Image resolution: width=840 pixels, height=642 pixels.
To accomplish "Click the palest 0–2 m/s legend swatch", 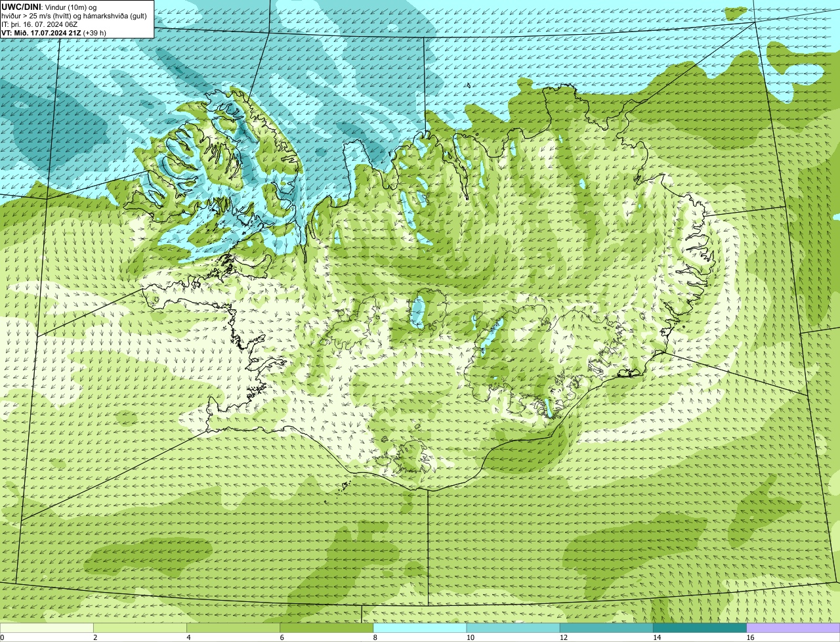I will click(x=47, y=628).
